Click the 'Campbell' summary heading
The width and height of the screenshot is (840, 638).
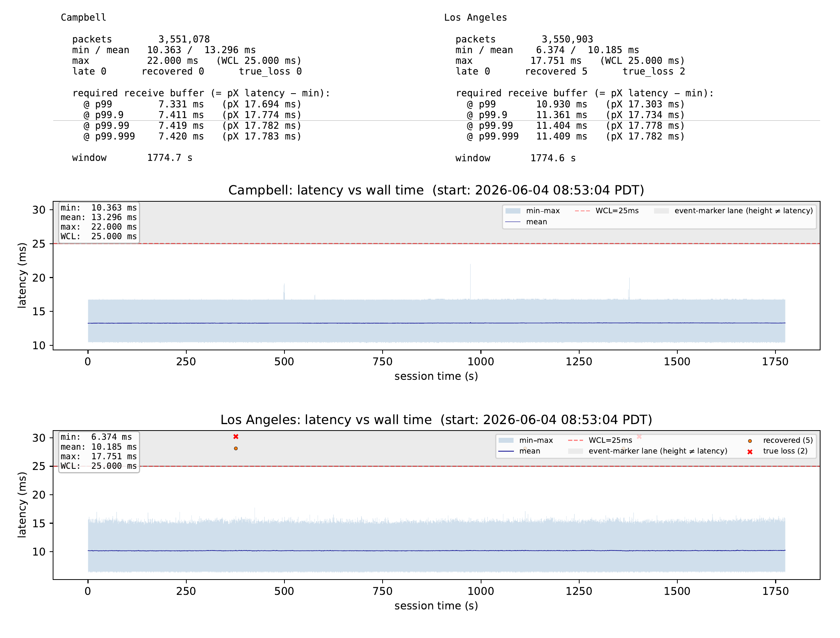(84, 18)
